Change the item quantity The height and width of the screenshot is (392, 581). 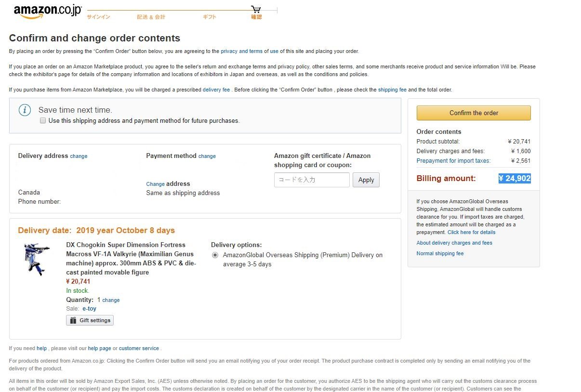pyautogui.click(x=111, y=300)
